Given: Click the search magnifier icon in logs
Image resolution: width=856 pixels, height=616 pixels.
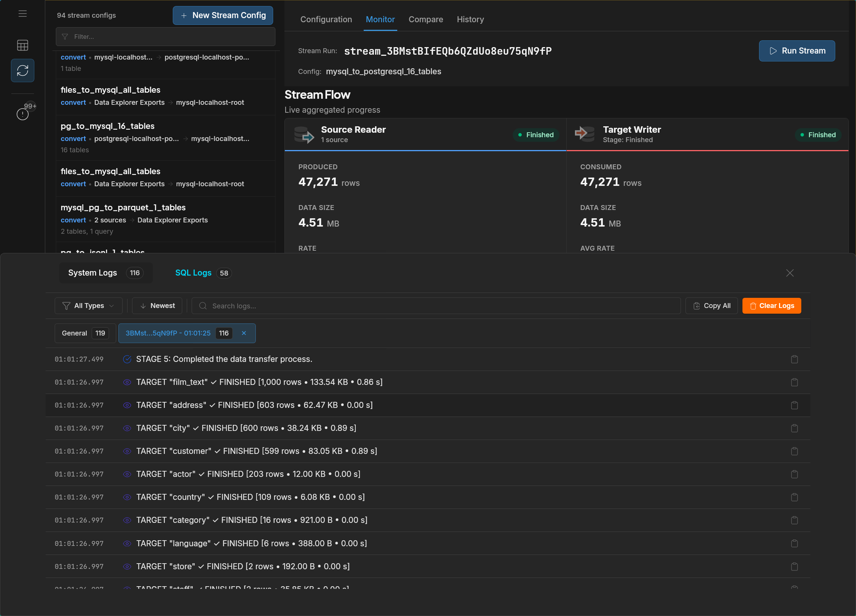Looking at the screenshot, I should point(203,306).
